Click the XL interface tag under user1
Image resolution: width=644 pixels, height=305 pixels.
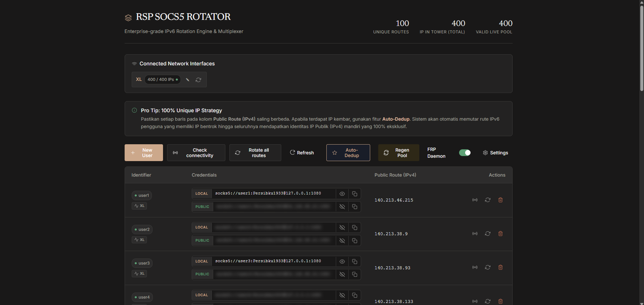click(139, 206)
